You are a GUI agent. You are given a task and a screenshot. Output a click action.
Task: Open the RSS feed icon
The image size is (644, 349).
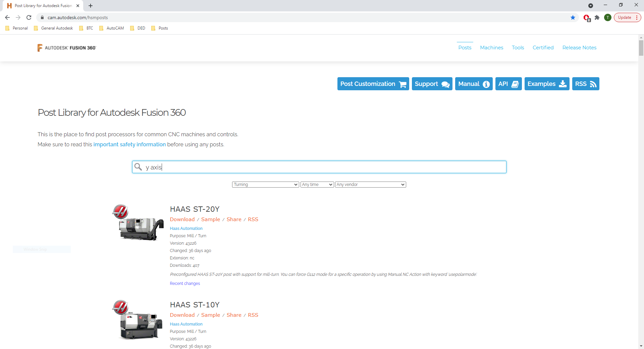592,84
